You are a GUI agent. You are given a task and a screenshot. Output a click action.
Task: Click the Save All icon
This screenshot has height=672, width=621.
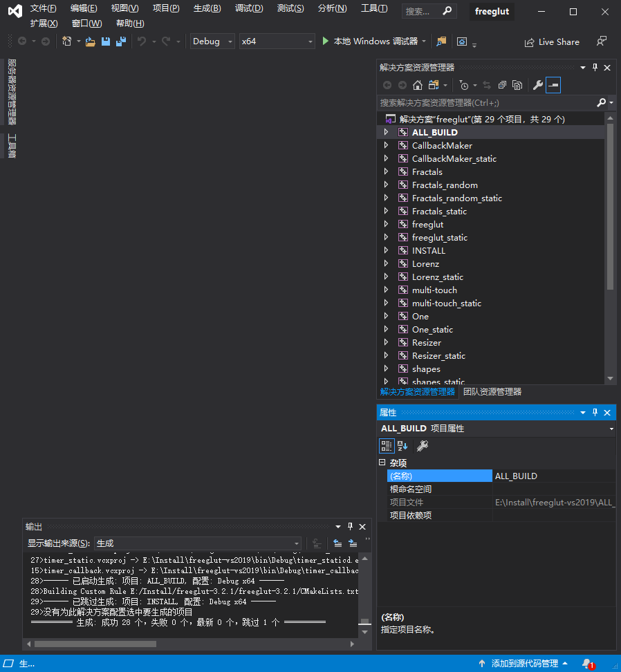pyautogui.click(x=121, y=41)
